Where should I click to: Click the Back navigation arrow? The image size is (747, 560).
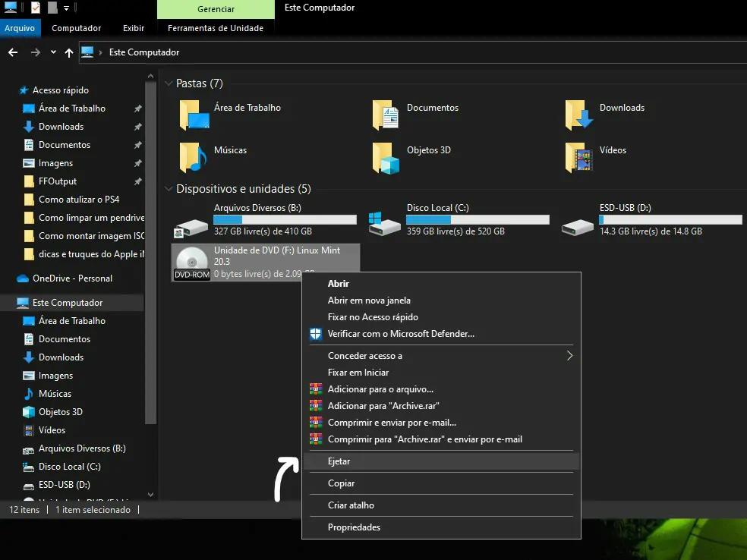coord(13,52)
